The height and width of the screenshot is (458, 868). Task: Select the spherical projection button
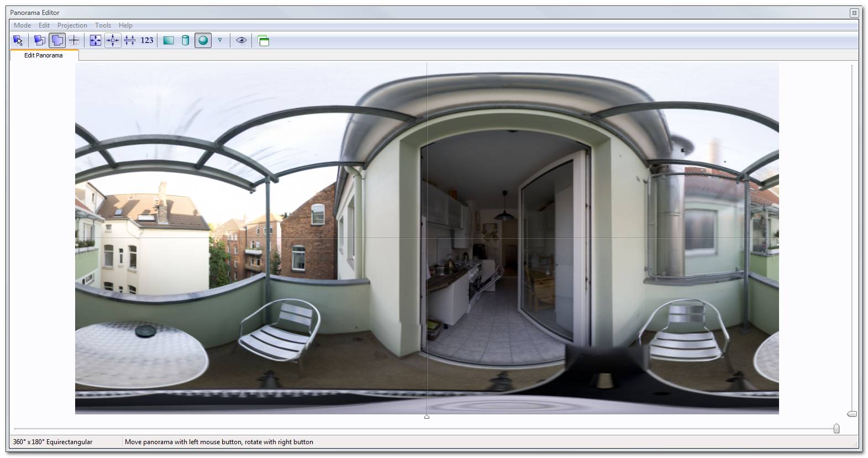pos(203,40)
